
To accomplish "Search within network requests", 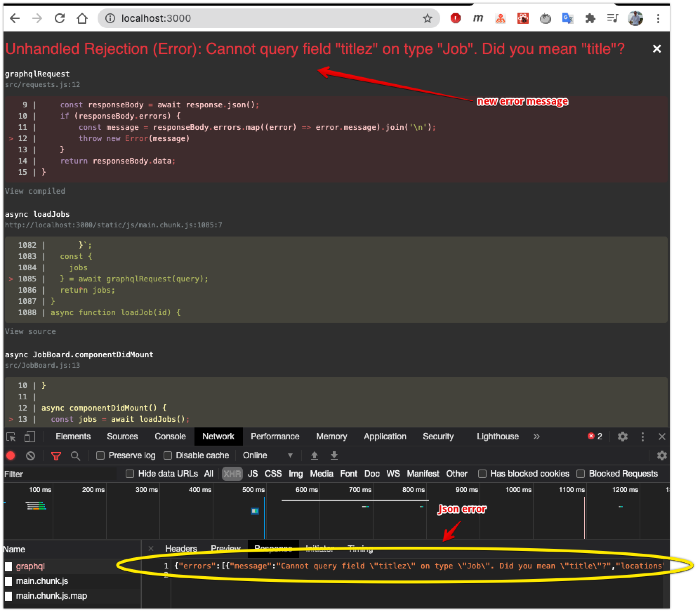I will coord(75,455).
